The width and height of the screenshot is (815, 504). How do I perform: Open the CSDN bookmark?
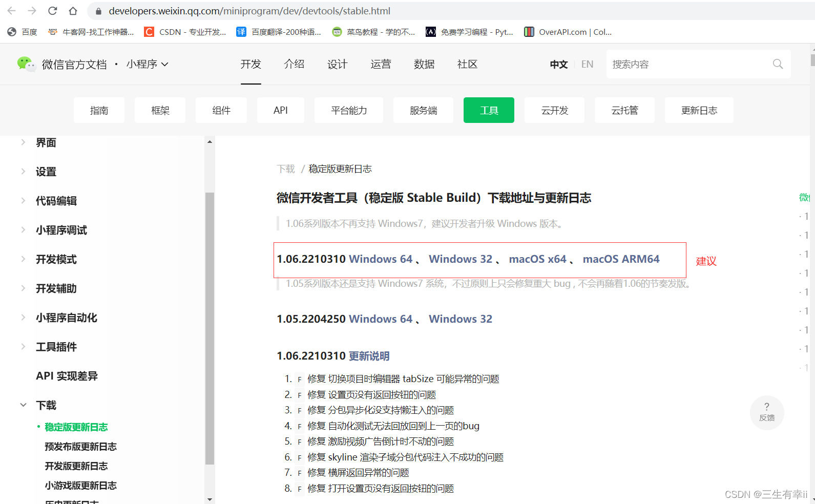185,32
